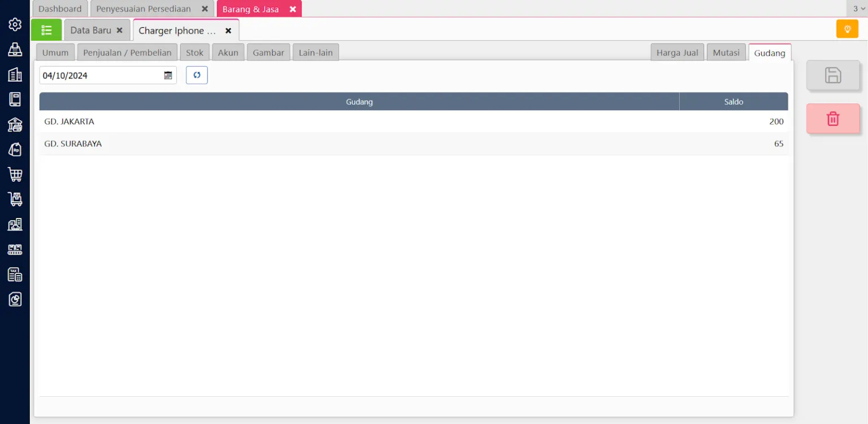Click the ledger book sidebar icon
This screenshot has height=424, width=868.
click(15, 99)
